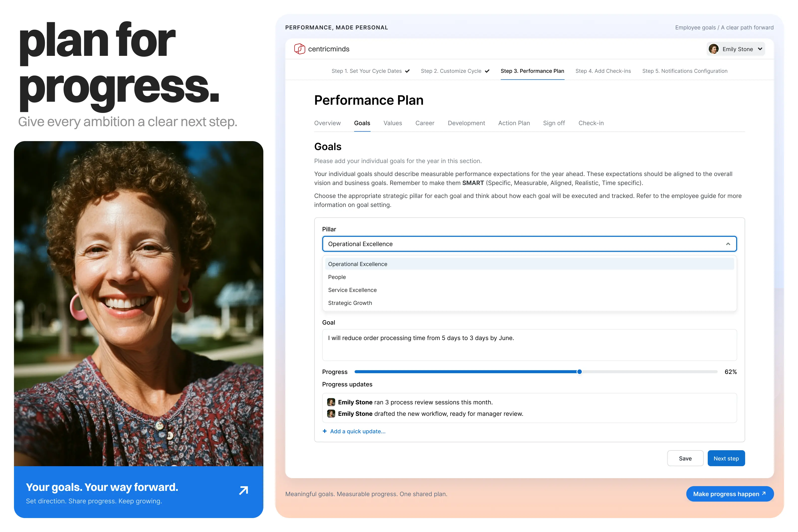The width and height of the screenshot is (798, 532).
Task: Choose People from the pillar list
Action: (529, 277)
